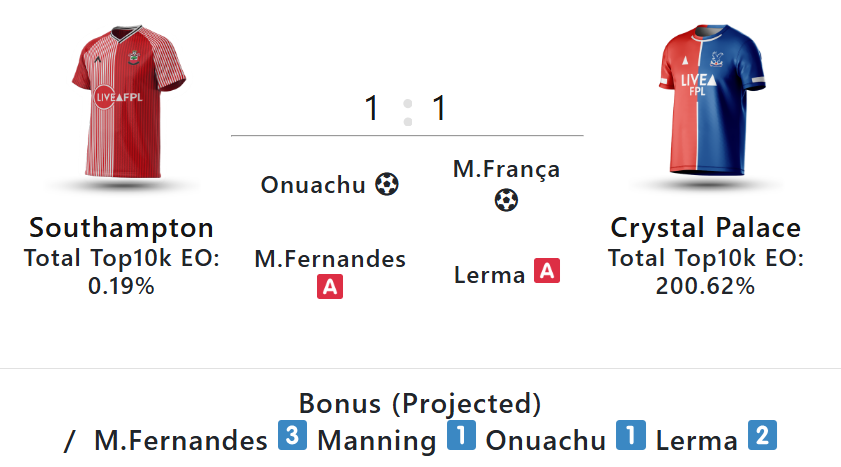Click the goal ball icon beside Onuachu
This screenshot has height=467, width=841.
(387, 185)
